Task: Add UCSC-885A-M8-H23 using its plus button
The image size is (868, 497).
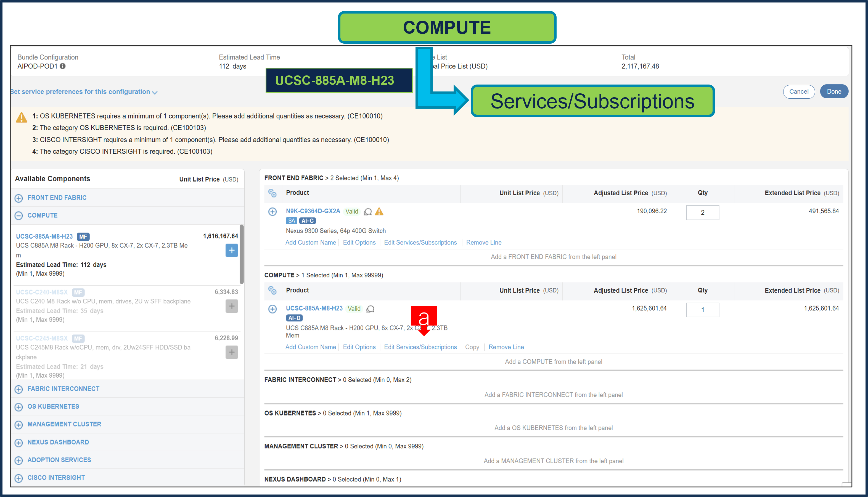Action: pyautogui.click(x=232, y=250)
